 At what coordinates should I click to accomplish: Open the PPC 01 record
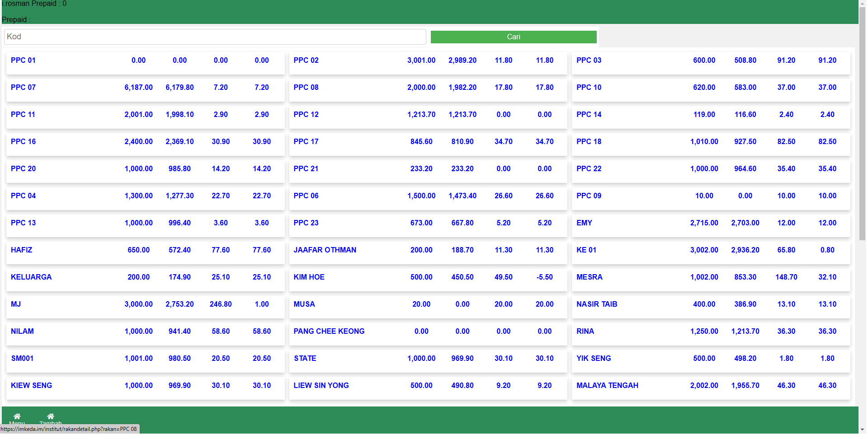click(x=23, y=61)
